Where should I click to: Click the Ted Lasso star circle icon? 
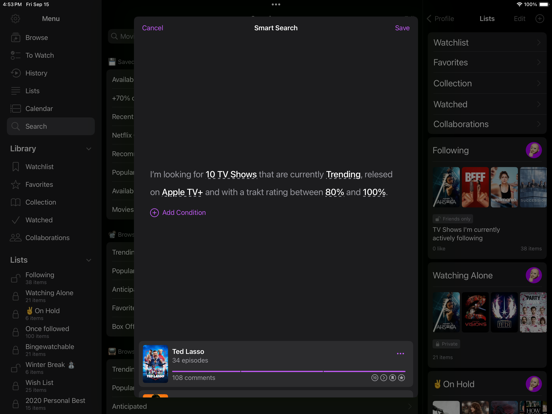coord(401,378)
